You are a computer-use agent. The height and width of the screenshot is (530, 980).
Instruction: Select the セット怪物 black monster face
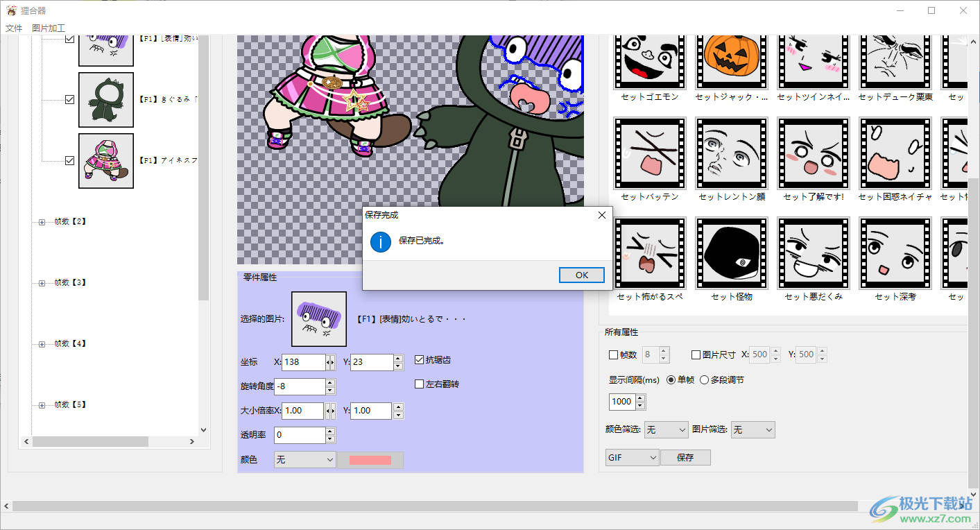[x=732, y=253]
